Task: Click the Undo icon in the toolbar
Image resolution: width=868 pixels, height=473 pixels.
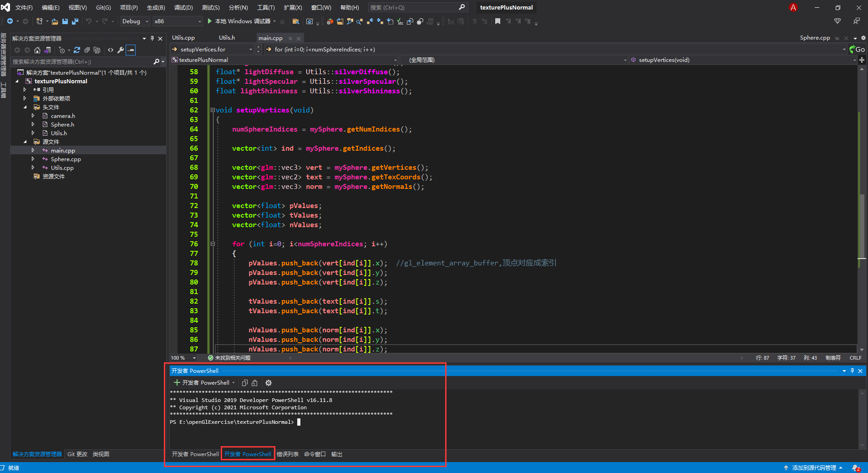Action: (x=89, y=21)
